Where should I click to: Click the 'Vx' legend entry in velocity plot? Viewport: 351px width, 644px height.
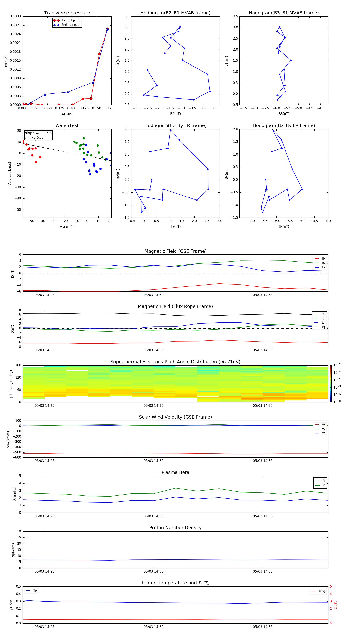(x=320, y=424)
